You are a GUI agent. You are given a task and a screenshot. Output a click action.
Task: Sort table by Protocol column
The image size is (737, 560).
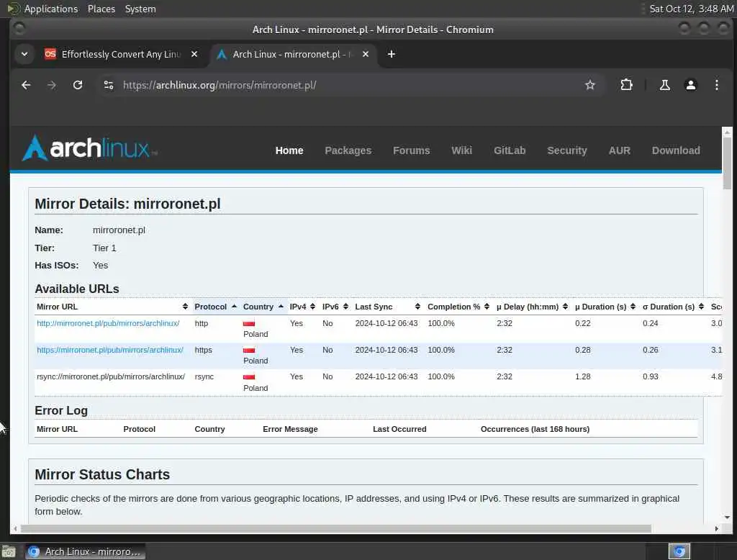click(215, 307)
